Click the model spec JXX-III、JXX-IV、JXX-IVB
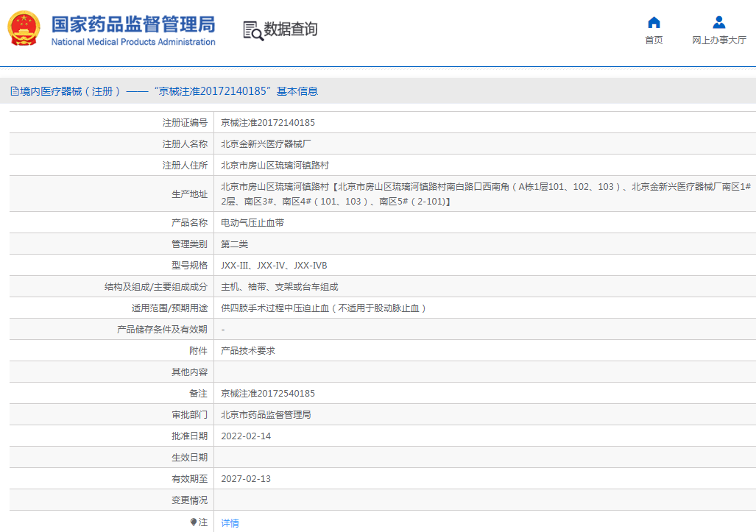This screenshot has height=532, width=756. pyautogui.click(x=274, y=265)
